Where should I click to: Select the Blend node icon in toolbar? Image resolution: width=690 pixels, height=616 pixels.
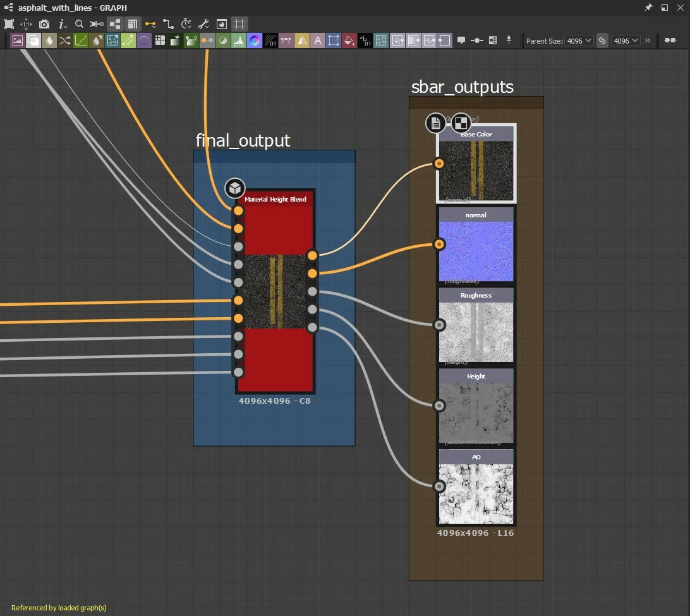(x=33, y=40)
